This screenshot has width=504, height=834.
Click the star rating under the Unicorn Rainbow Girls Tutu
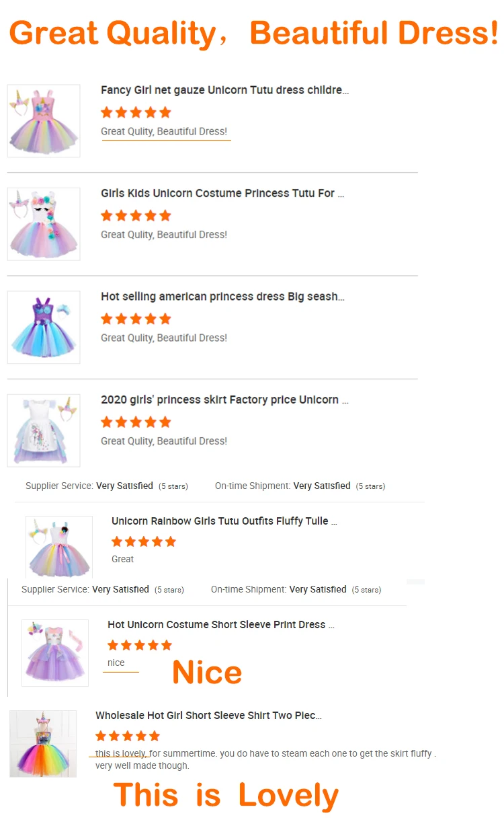tap(144, 541)
